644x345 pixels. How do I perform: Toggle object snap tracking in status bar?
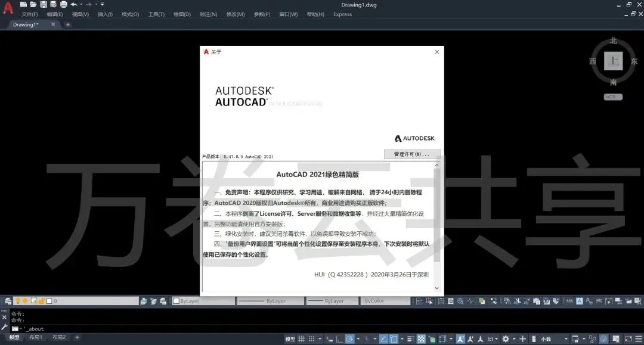383,339
